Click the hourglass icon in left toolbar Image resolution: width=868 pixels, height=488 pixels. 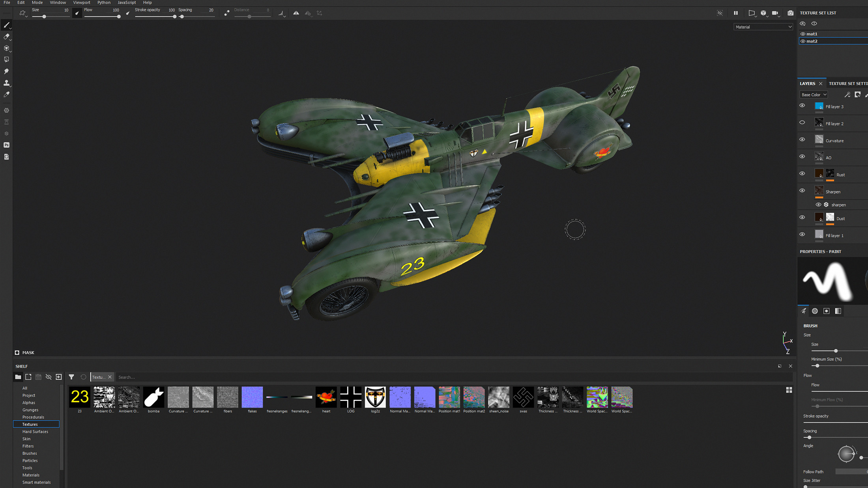[x=6, y=122]
